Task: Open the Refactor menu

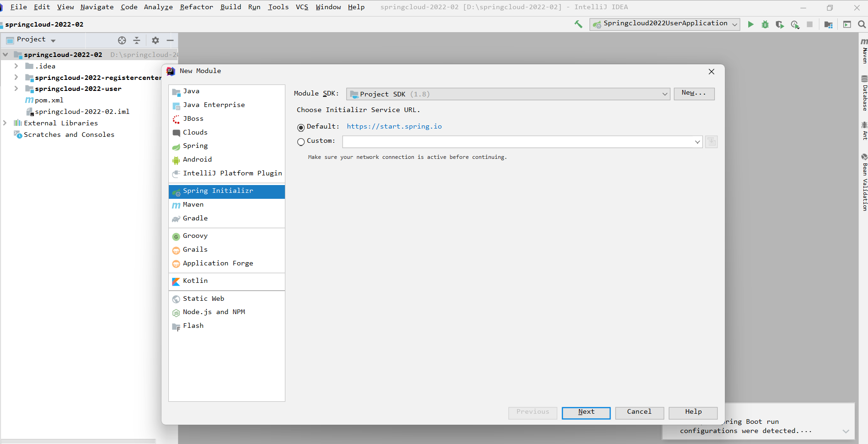Action: tap(196, 7)
